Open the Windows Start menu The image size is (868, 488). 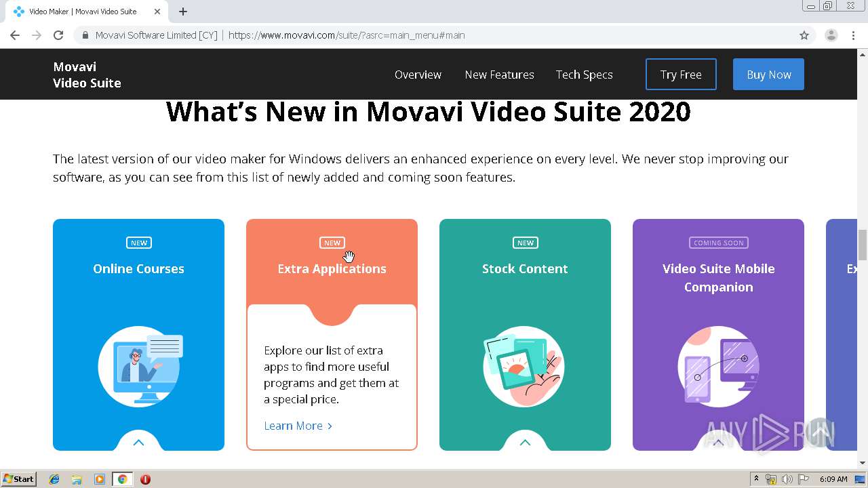[x=18, y=479]
